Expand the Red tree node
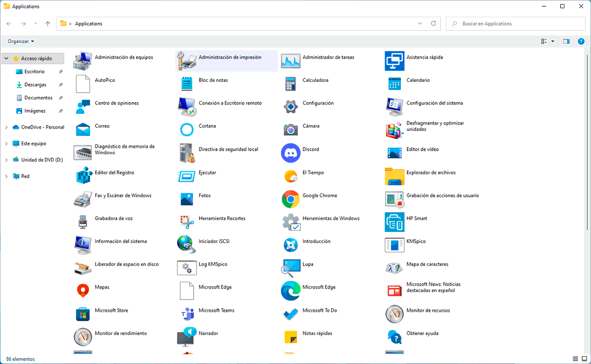 pos(6,176)
